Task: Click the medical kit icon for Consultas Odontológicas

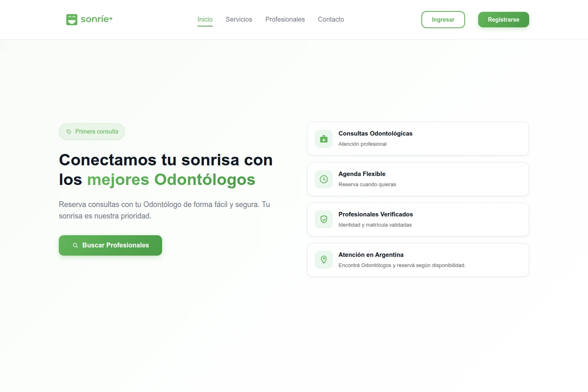Action: (324, 139)
